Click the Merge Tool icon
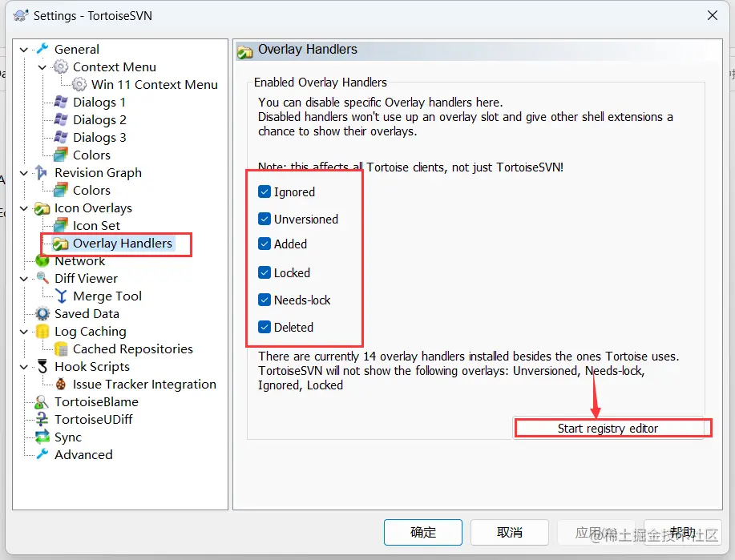The image size is (735, 560). click(61, 296)
